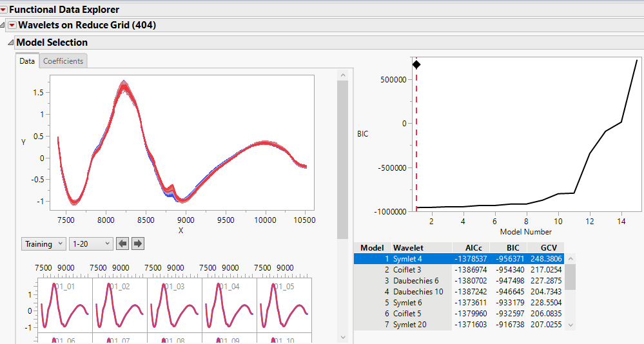Click the model table scroll down arrow
644x344 pixels.
pyautogui.click(x=570, y=325)
